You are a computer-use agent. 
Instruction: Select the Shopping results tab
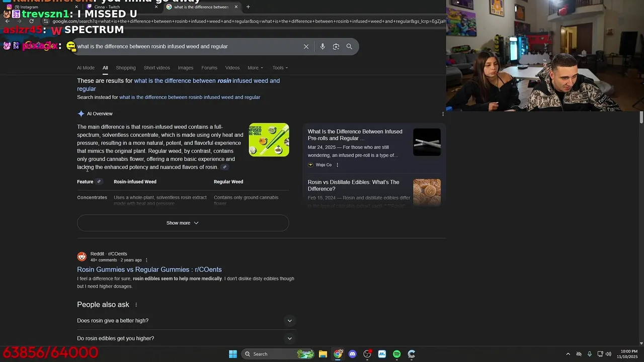click(x=126, y=68)
